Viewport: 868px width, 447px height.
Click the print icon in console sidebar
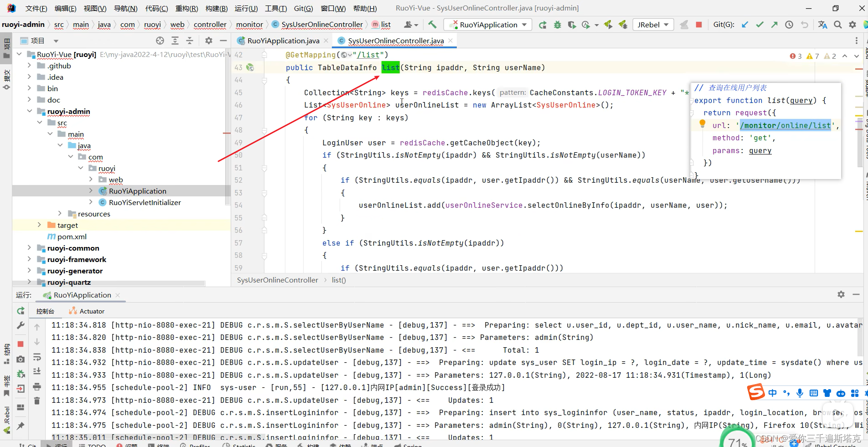tap(37, 387)
